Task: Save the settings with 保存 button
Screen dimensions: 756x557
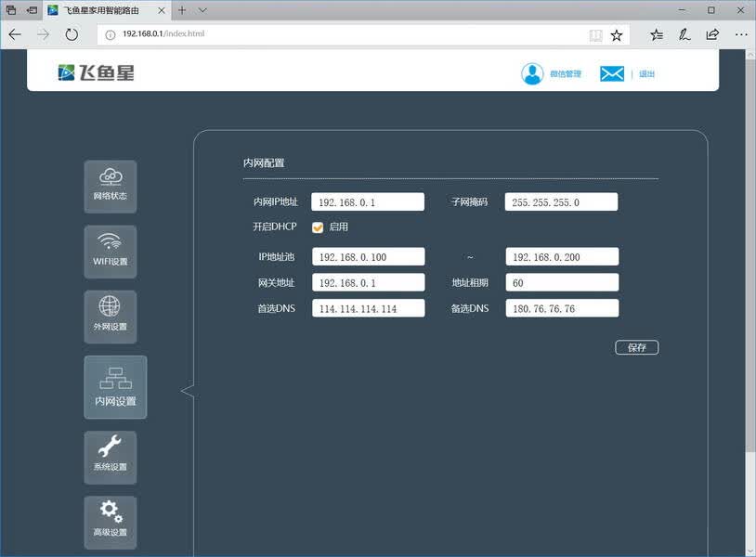Action: click(636, 347)
